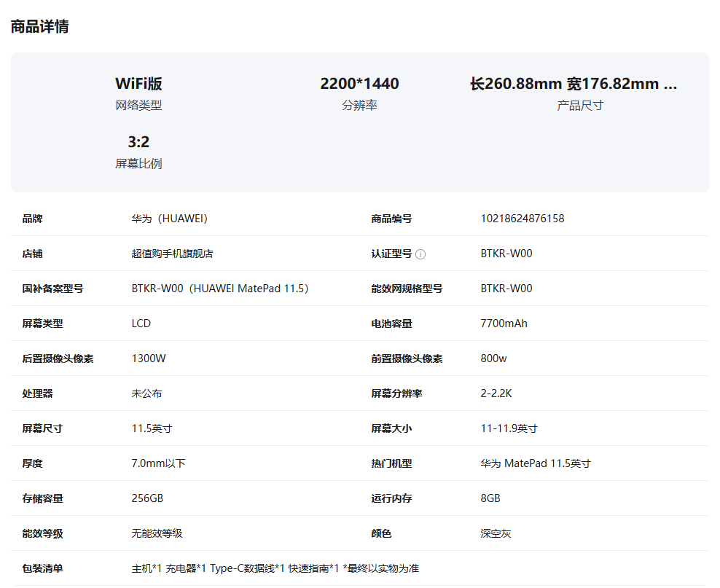The height and width of the screenshot is (588, 720).
Task: Click the BTKR-W00 value beside 能效网规格型号
Action: click(506, 289)
